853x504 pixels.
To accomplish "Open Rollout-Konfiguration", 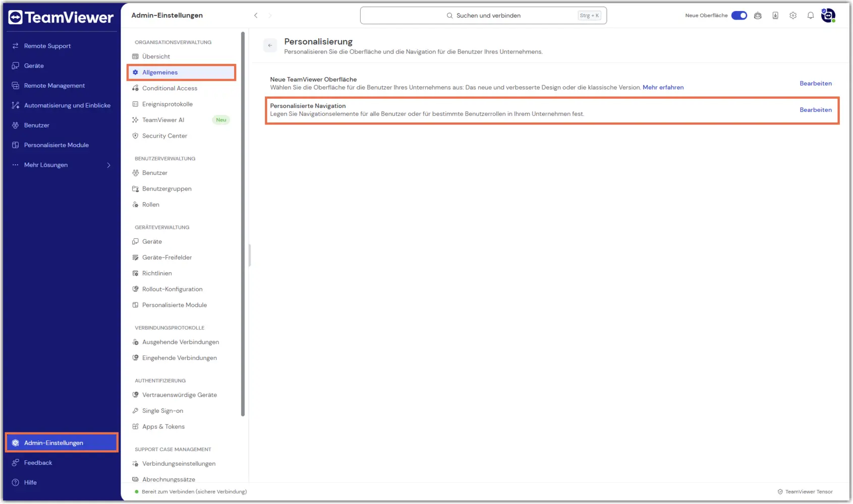I will click(182, 289).
